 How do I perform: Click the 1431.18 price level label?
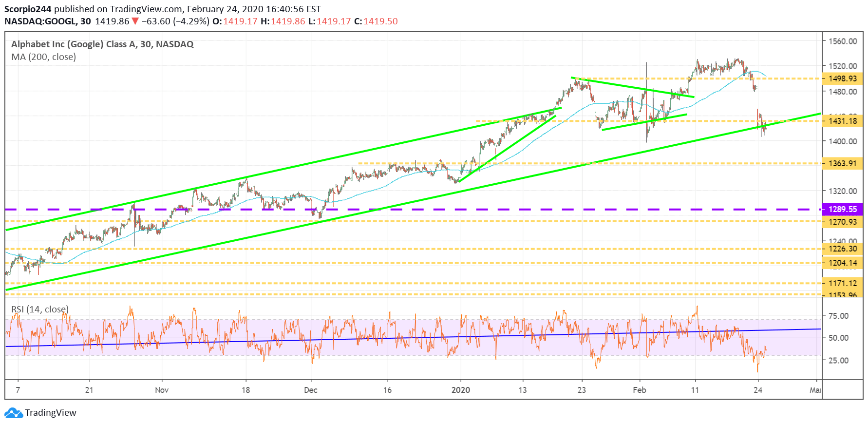pos(842,121)
